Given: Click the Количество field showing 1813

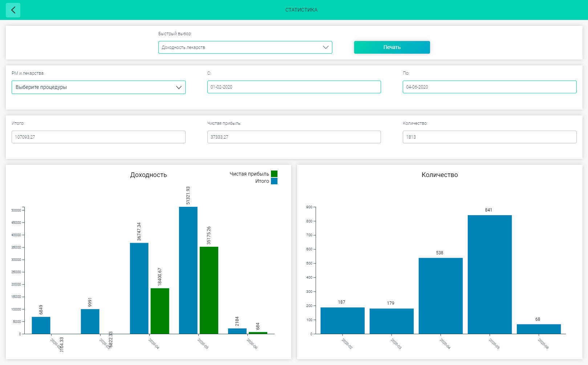Looking at the screenshot, I should click(x=490, y=137).
